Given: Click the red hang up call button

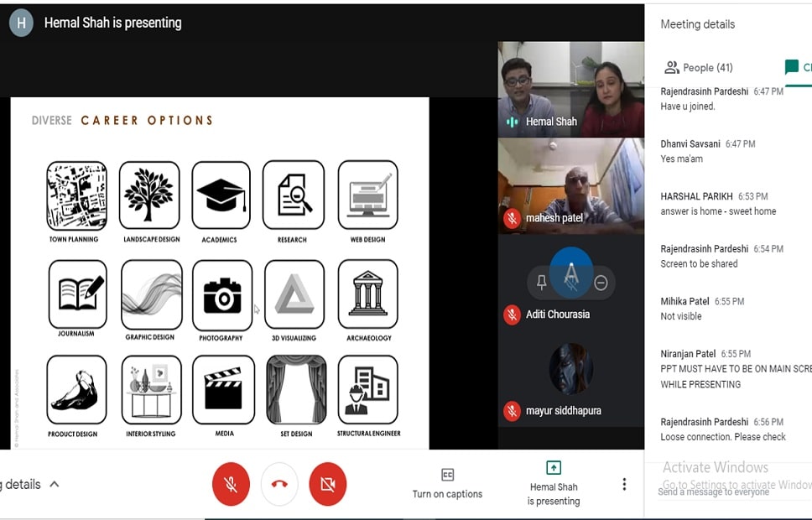Looking at the screenshot, I should tap(279, 485).
